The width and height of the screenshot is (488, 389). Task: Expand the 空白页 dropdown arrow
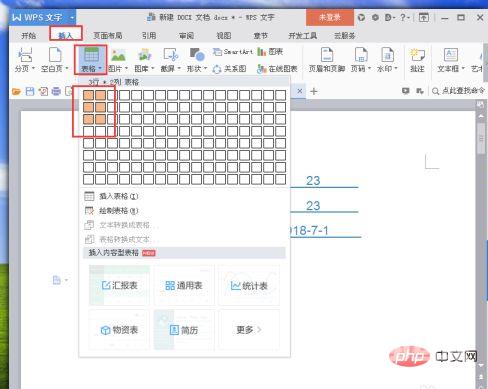click(x=67, y=68)
